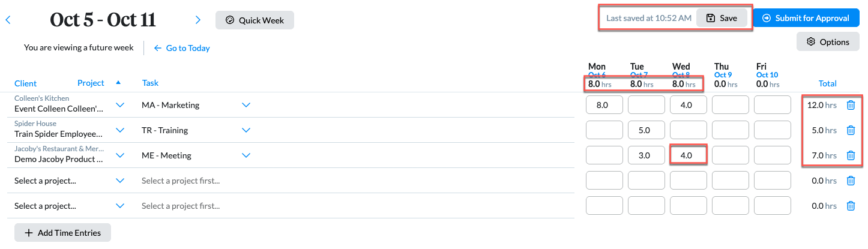Open the MA - Marketing task dropdown

(246, 105)
